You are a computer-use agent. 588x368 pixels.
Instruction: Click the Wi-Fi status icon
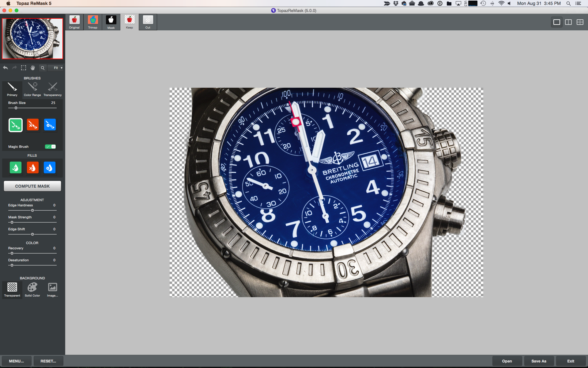click(x=501, y=3)
